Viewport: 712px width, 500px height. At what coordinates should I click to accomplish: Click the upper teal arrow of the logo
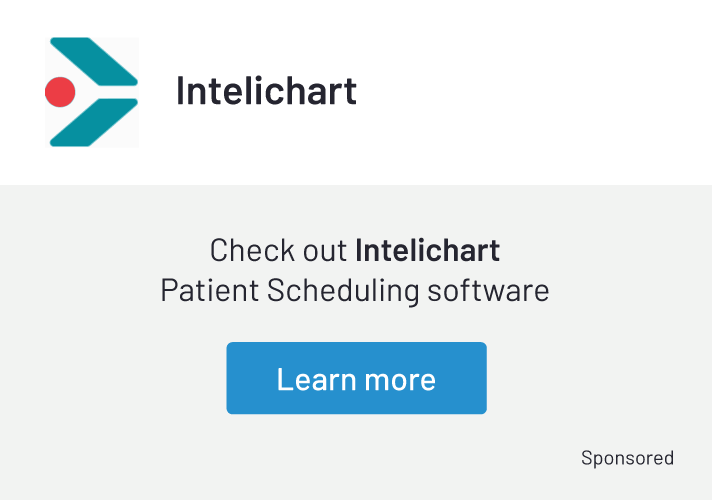point(100,62)
